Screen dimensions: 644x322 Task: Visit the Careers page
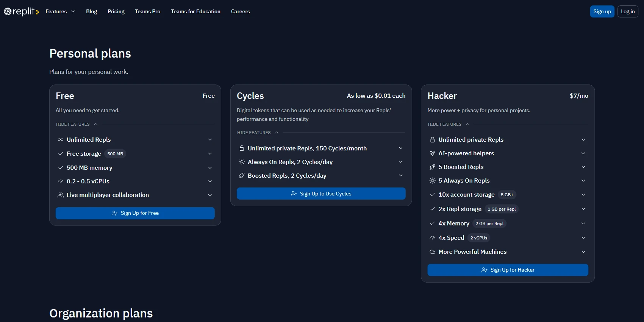point(241,11)
